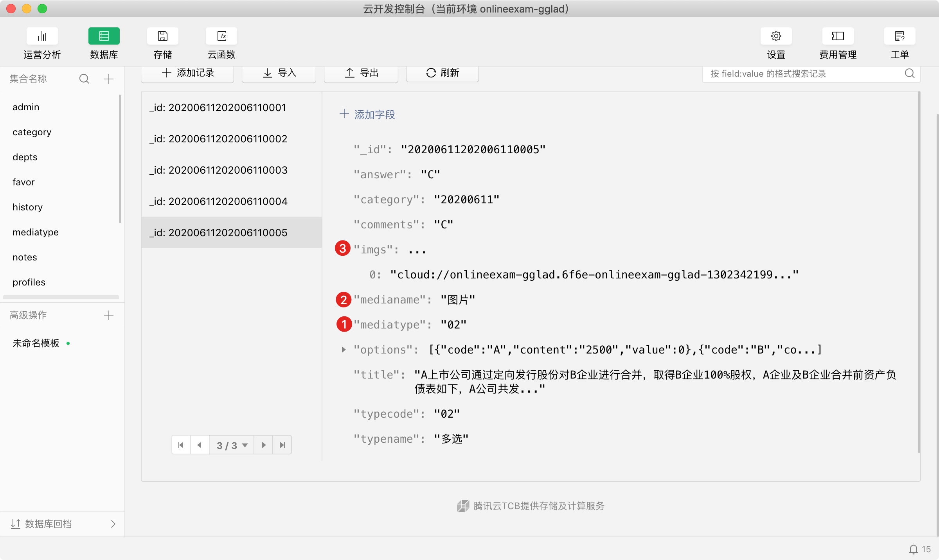Add a new advanced operation template
Image resolution: width=939 pixels, height=560 pixels.
109,315
